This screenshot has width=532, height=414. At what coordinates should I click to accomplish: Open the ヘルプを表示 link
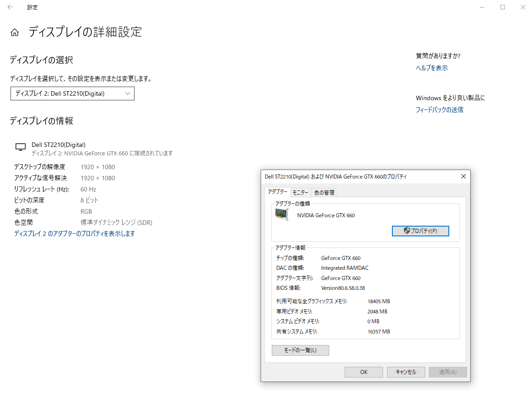click(x=431, y=68)
